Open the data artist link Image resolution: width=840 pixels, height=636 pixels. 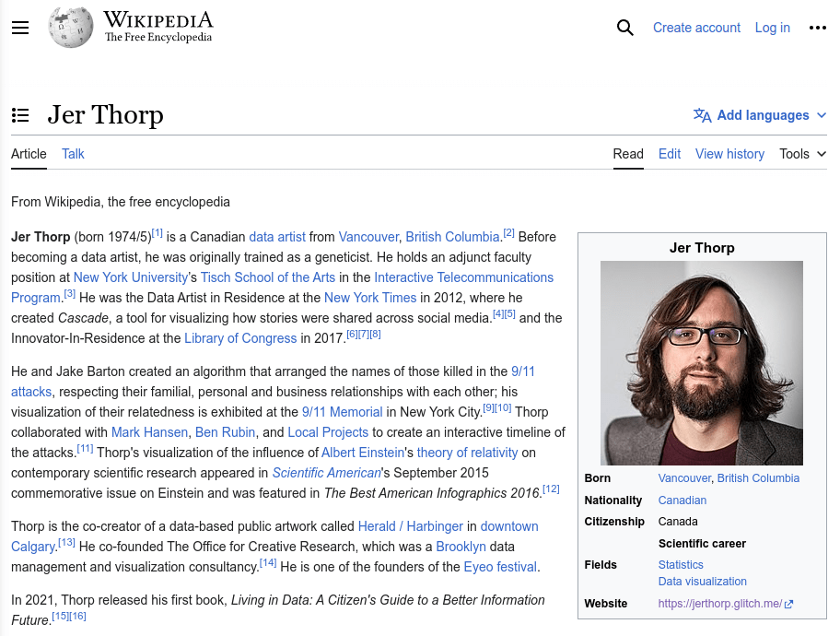tap(277, 237)
